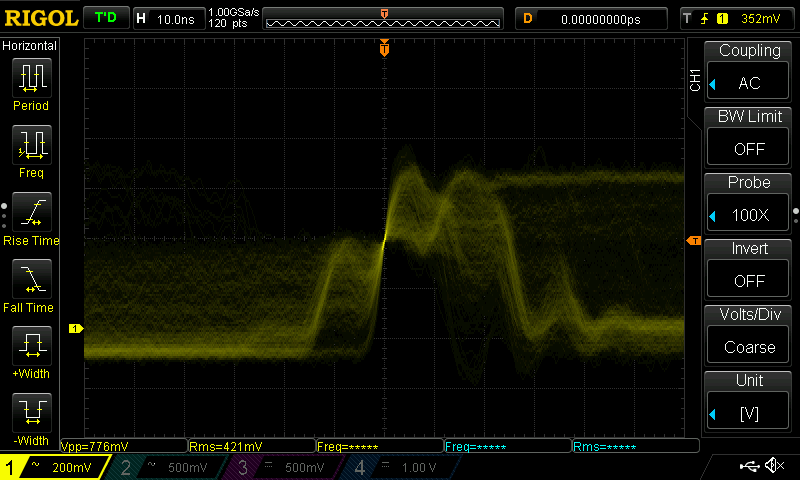Click the T'D trigger status button
This screenshot has height=480, width=800.
click(105, 18)
